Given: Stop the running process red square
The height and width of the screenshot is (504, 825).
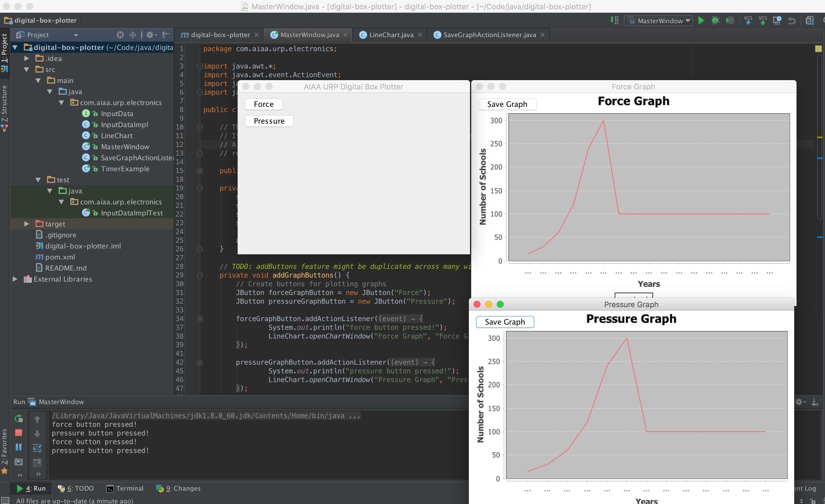Looking at the screenshot, I should tap(19, 433).
